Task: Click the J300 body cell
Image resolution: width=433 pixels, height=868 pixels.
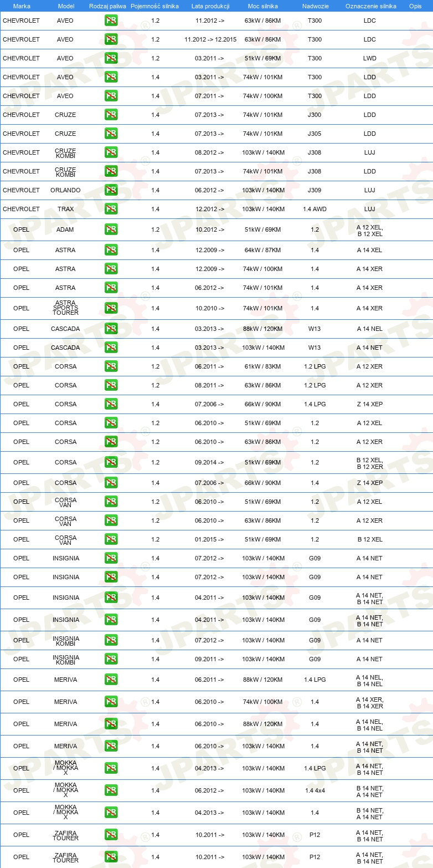Action: click(x=315, y=115)
